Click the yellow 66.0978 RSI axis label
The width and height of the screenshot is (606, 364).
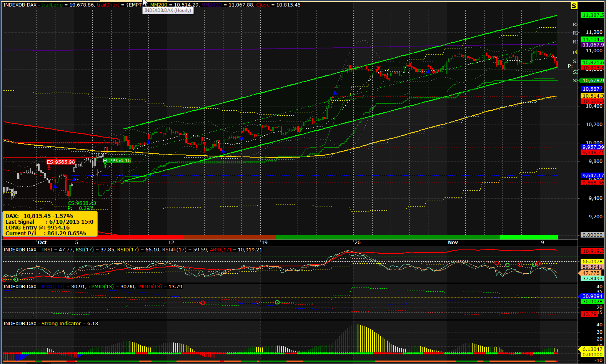coord(592,261)
